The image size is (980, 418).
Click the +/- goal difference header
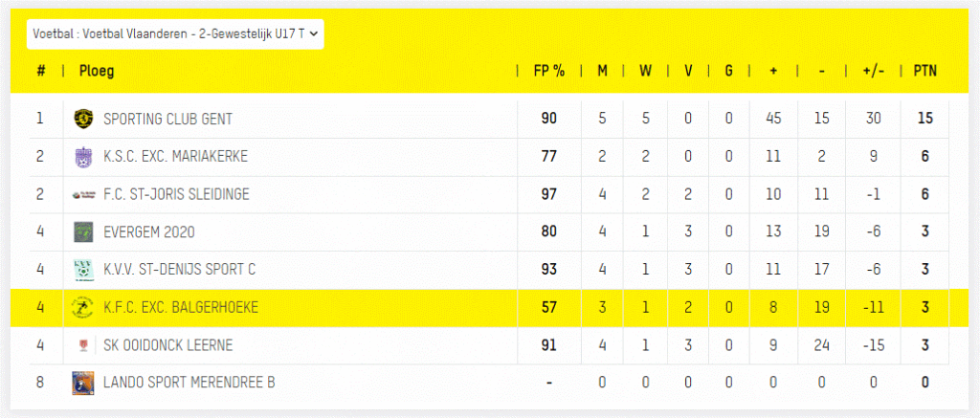[x=873, y=71]
